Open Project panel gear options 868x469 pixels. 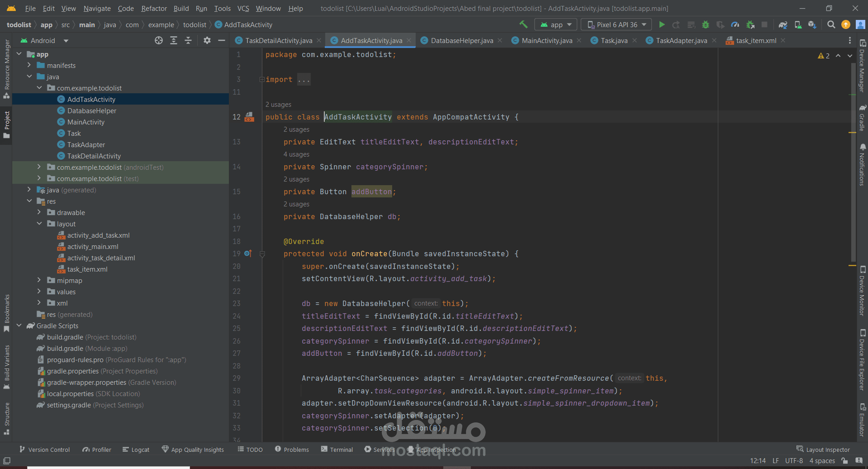(x=207, y=40)
